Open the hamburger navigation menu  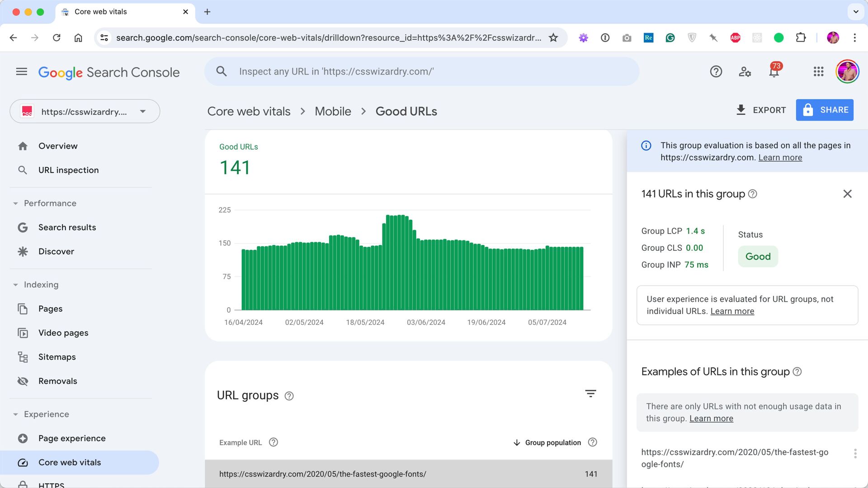point(21,72)
